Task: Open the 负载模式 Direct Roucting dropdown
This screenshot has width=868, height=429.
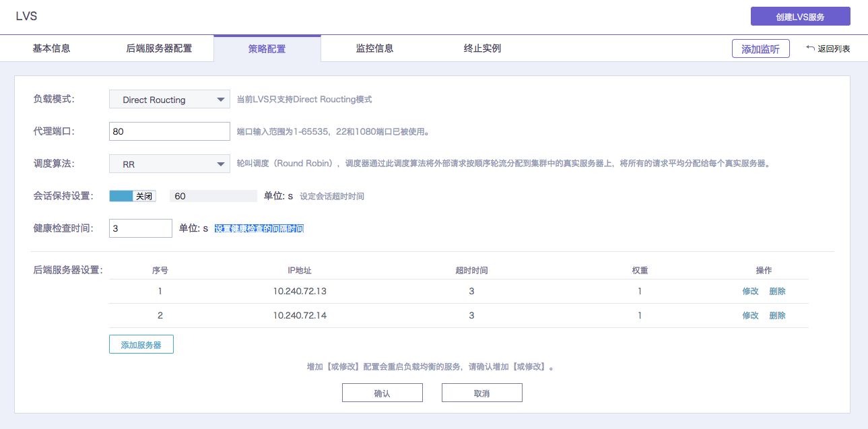Action: [170, 100]
